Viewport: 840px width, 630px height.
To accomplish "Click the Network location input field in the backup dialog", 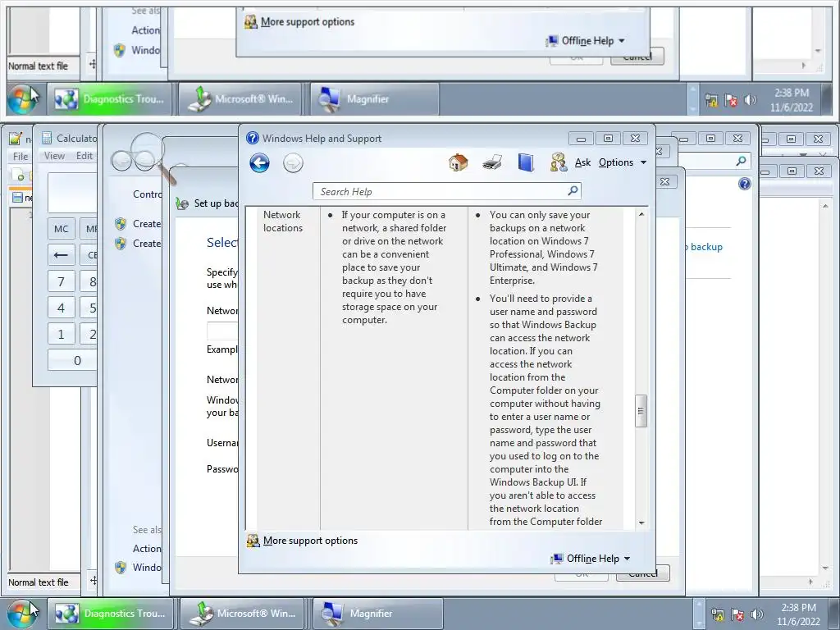I will pos(222,331).
